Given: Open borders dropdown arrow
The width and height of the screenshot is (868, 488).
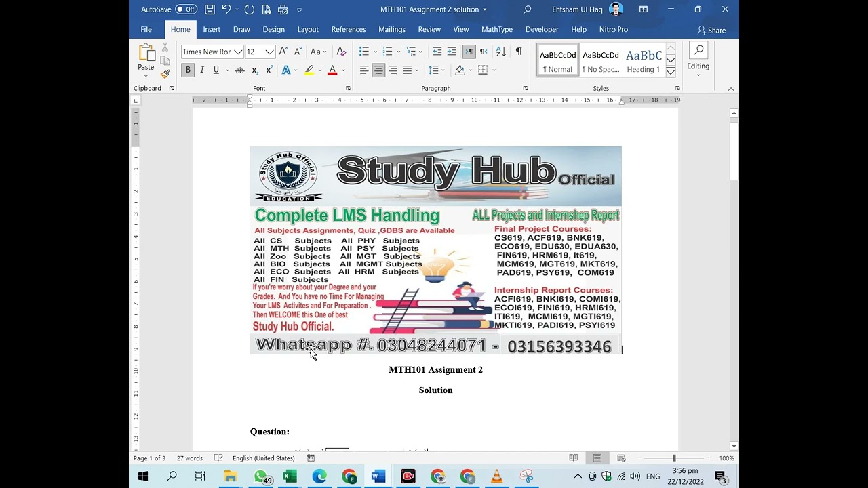Looking at the screenshot, I should coord(494,70).
